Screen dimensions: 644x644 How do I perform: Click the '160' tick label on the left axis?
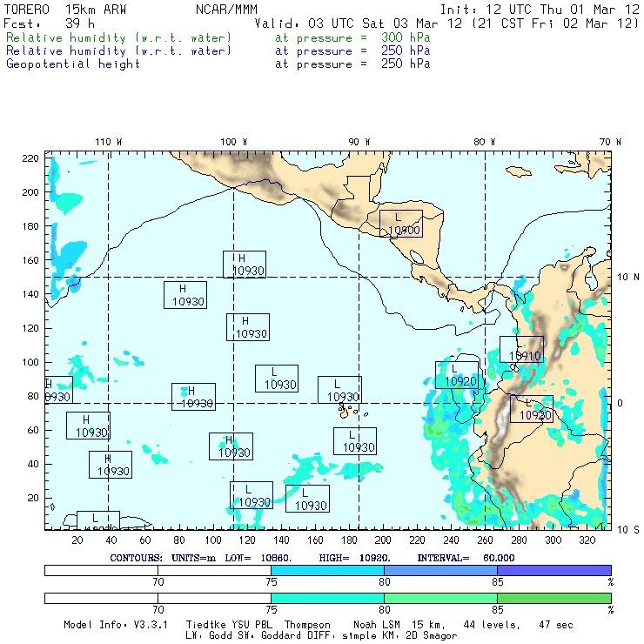(x=30, y=260)
